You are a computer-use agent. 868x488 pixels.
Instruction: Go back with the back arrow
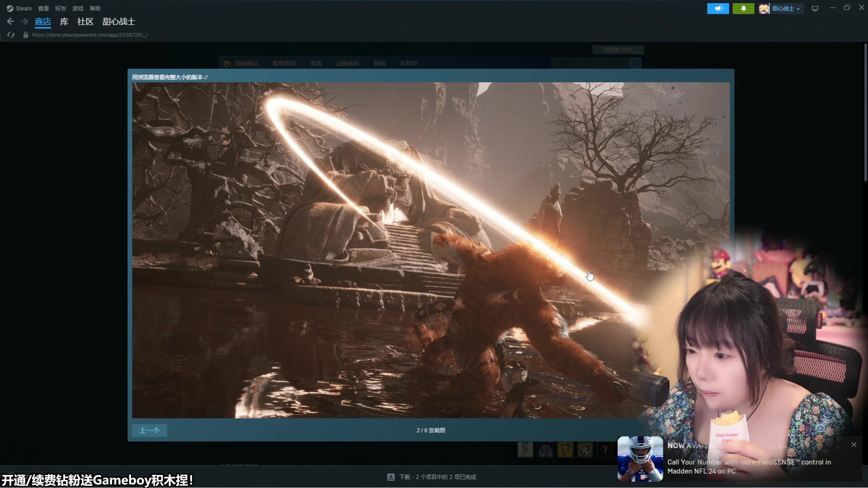pos(10,21)
